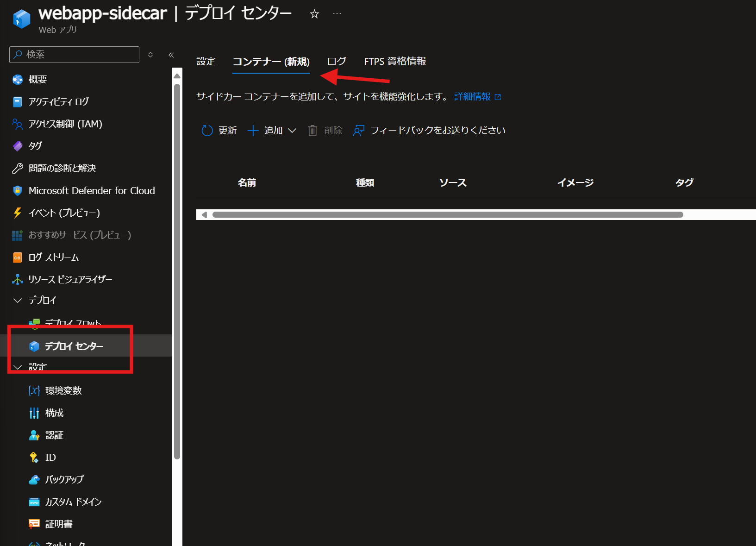This screenshot has height=546, width=756.
Task: Click the タグ purple tag icon
Action: tap(18, 146)
